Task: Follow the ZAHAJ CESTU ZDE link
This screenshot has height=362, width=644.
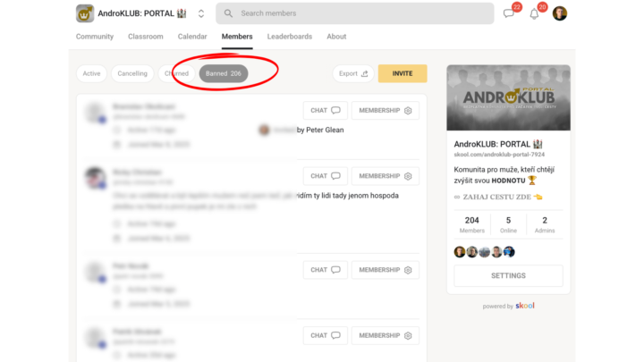Action: click(498, 197)
